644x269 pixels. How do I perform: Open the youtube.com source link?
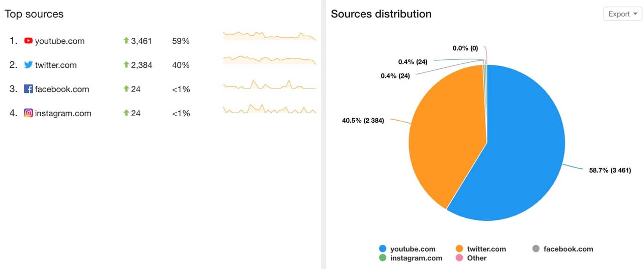(59, 41)
